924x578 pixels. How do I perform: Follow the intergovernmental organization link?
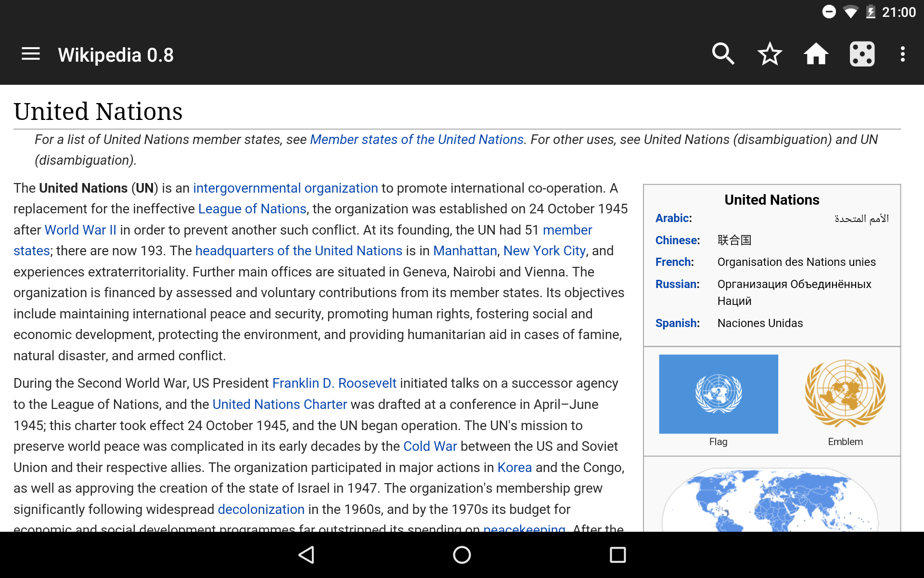(x=285, y=188)
